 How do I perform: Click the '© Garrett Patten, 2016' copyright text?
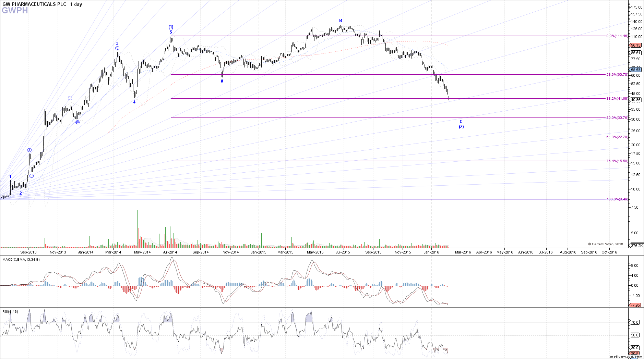(606, 244)
